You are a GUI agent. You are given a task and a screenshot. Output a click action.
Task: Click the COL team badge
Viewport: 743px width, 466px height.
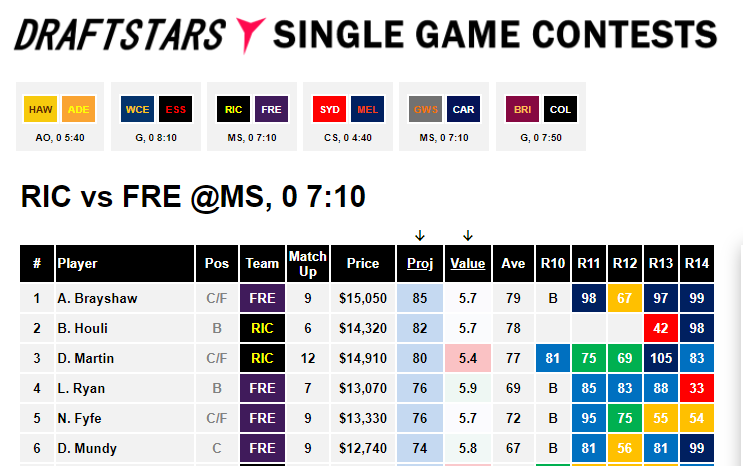click(561, 110)
